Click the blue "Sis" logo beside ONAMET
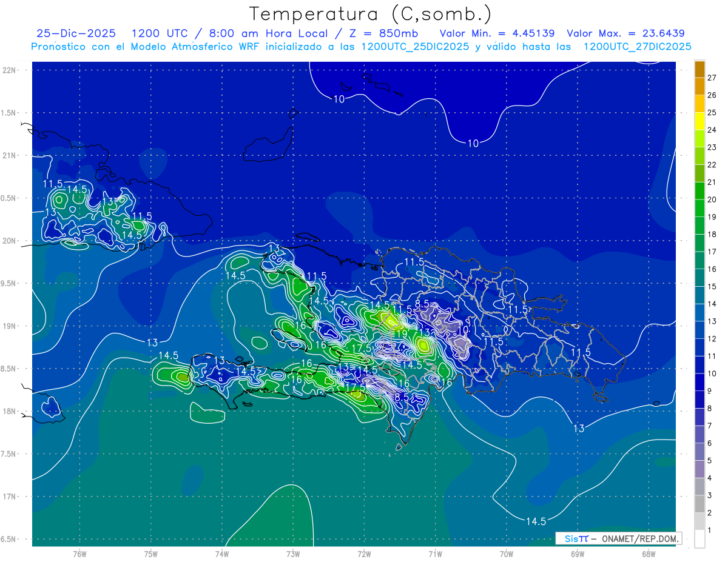The height and width of the screenshot is (562, 728). pyautogui.click(x=570, y=538)
